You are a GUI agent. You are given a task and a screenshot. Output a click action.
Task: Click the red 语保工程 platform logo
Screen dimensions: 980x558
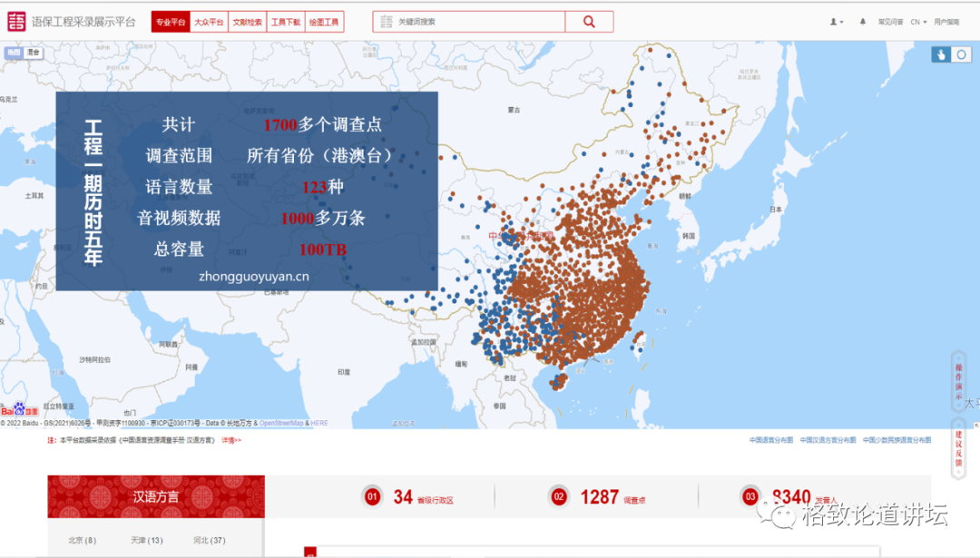tap(17, 22)
